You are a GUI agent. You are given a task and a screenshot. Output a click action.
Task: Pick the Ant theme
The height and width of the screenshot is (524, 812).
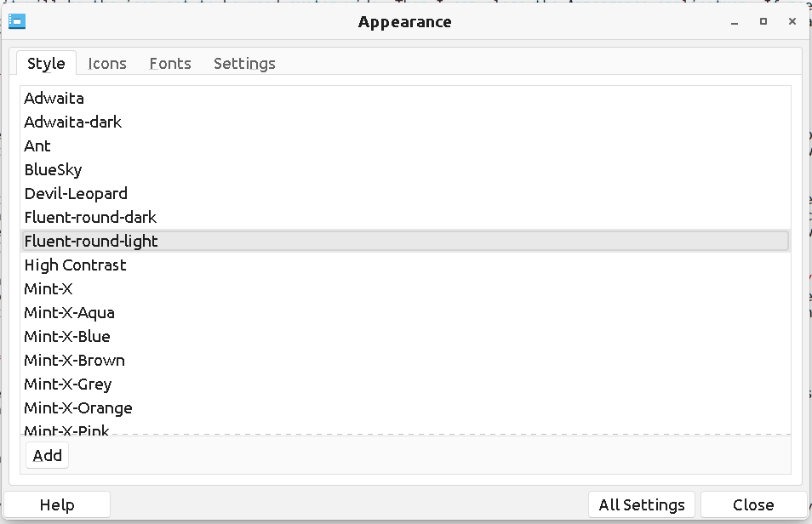click(37, 146)
